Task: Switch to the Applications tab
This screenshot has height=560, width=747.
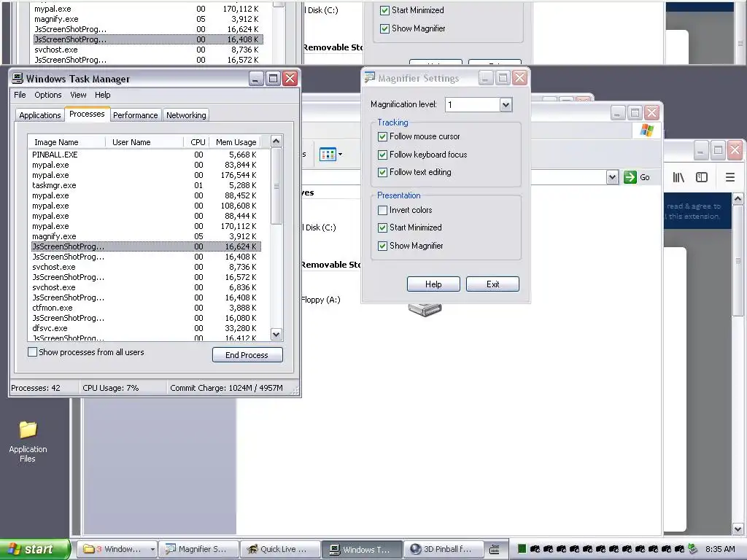Action: [40, 115]
